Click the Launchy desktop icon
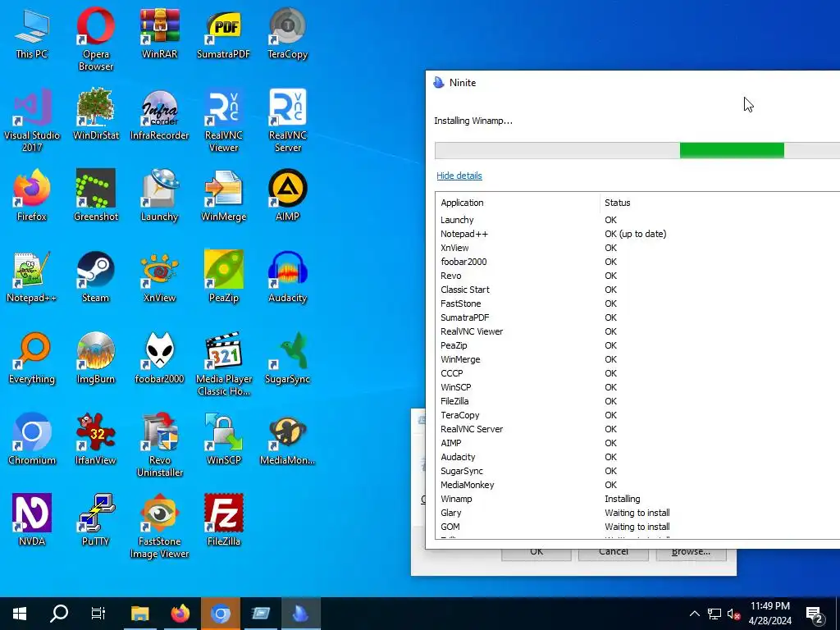 point(159,195)
